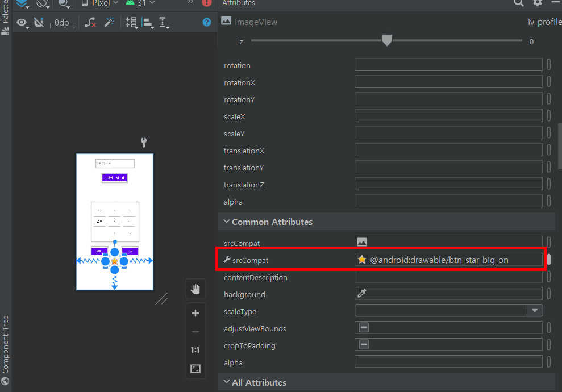Click the ImageView type icon
562x392 pixels.
226,21
